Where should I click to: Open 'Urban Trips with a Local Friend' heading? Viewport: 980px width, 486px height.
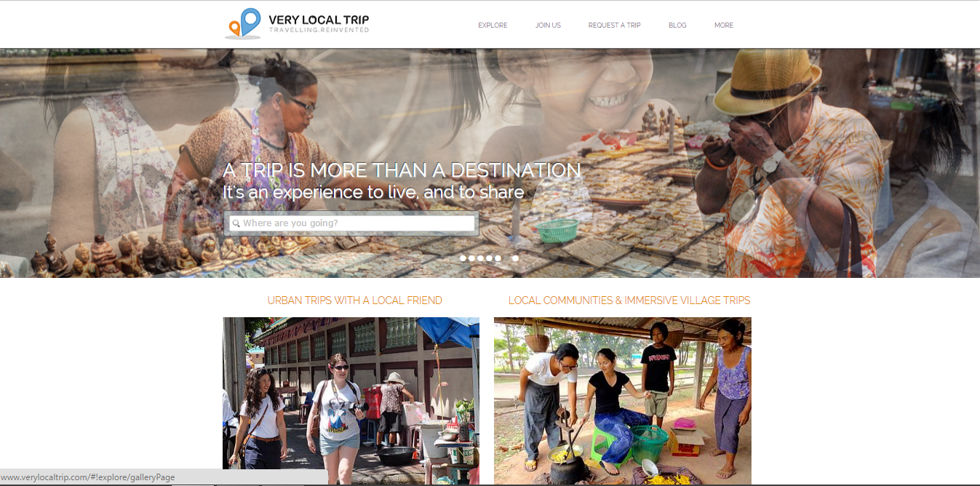click(354, 300)
